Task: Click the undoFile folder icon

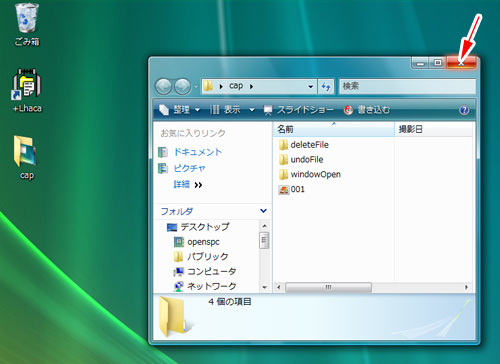Action: 283,160
